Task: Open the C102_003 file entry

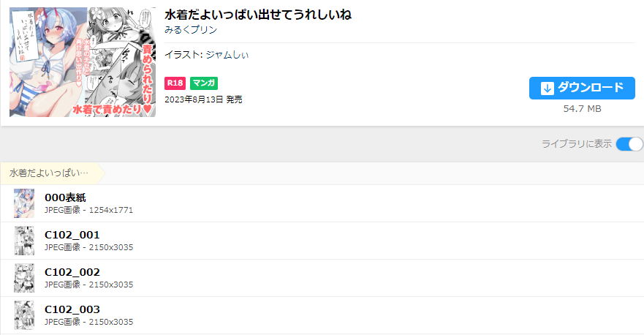Action: pyautogui.click(x=72, y=309)
